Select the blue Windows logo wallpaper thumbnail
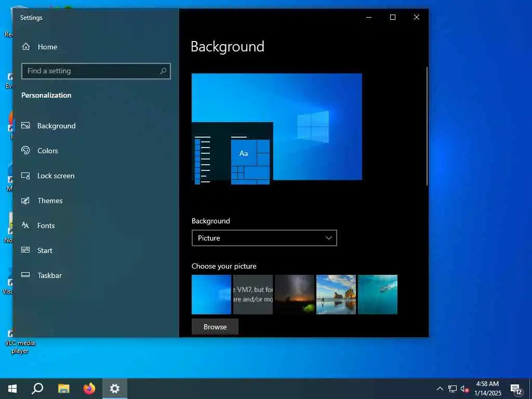Screen dimensions: 532x399 click(x=211, y=295)
